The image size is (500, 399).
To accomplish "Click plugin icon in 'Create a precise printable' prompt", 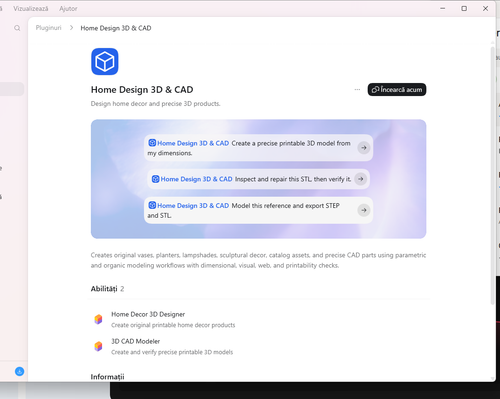I will point(152,143).
